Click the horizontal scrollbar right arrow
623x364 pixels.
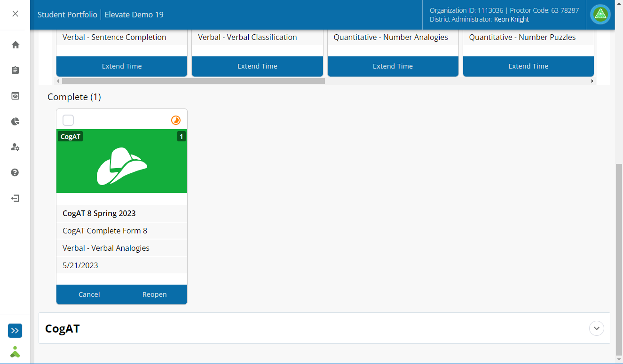pyautogui.click(x=592, y=81)
